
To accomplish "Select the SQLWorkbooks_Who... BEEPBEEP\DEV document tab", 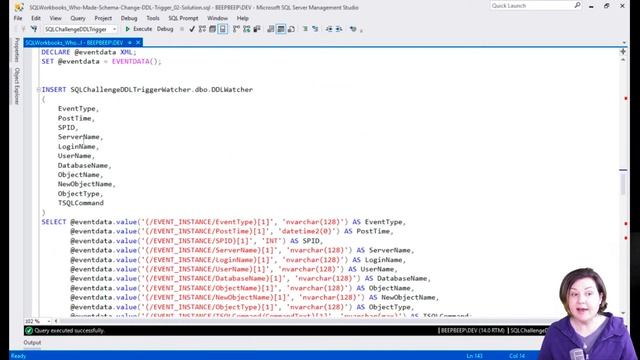I will tap(74, 42).
